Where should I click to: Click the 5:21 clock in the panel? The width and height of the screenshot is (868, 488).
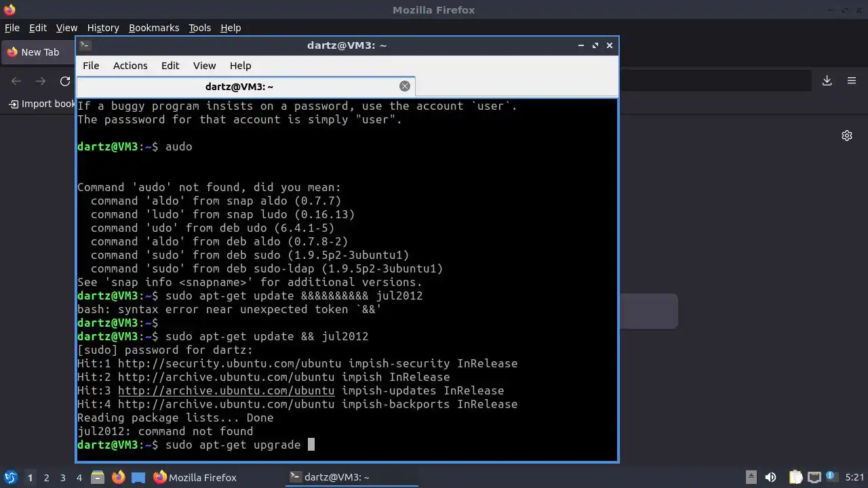pos(854,477)
